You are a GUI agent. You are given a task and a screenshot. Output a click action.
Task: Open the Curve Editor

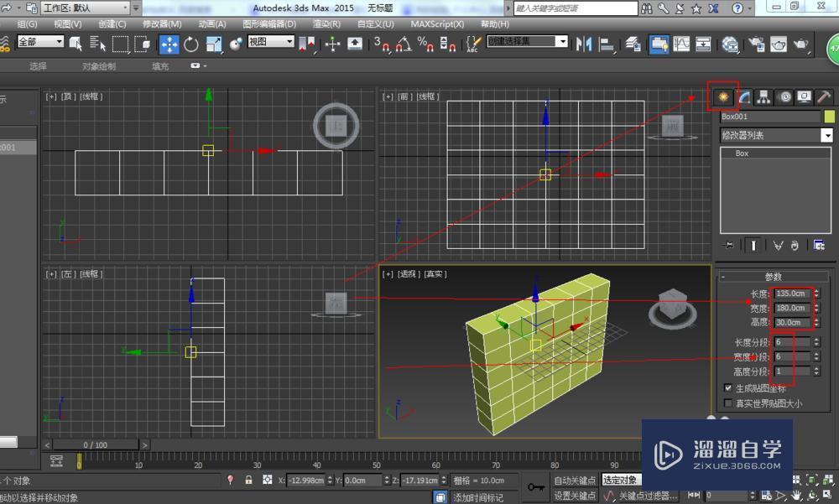coord(681,44)
